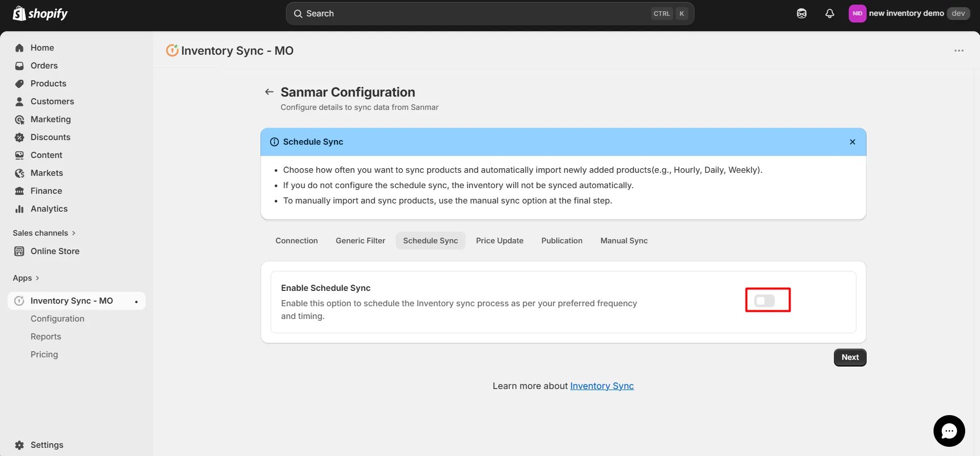980x456 pixels.
Task: Switch to the Publication tab
Action: coord(562,241)
